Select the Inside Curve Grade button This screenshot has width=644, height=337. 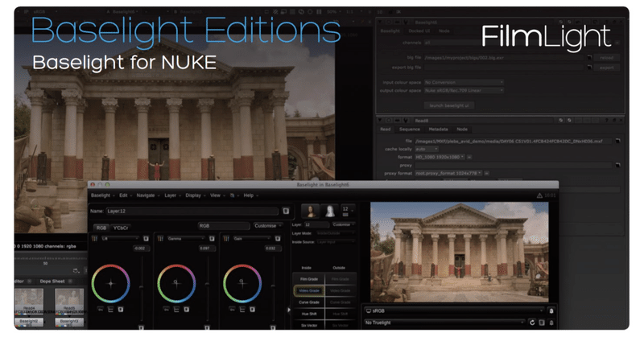[x=309, y=302]
